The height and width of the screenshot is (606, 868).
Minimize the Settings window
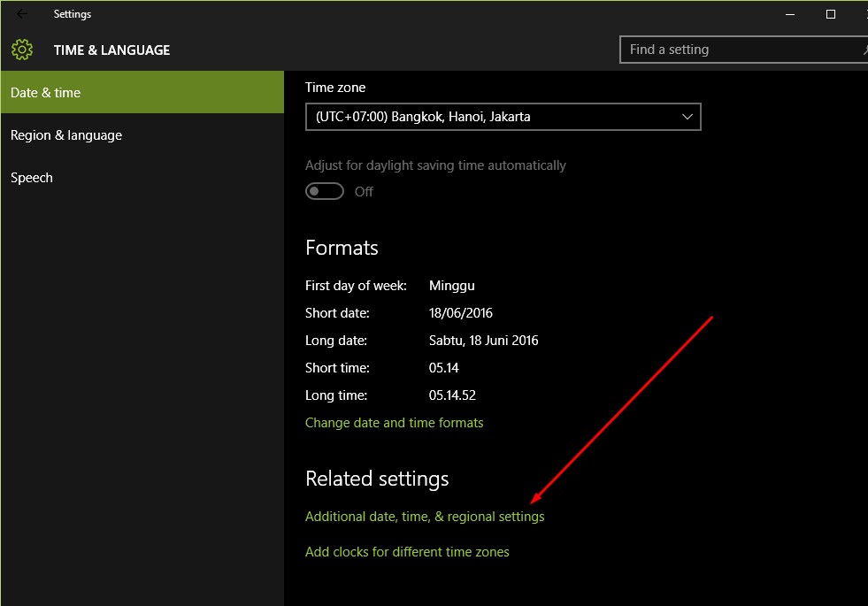[788, 14]
